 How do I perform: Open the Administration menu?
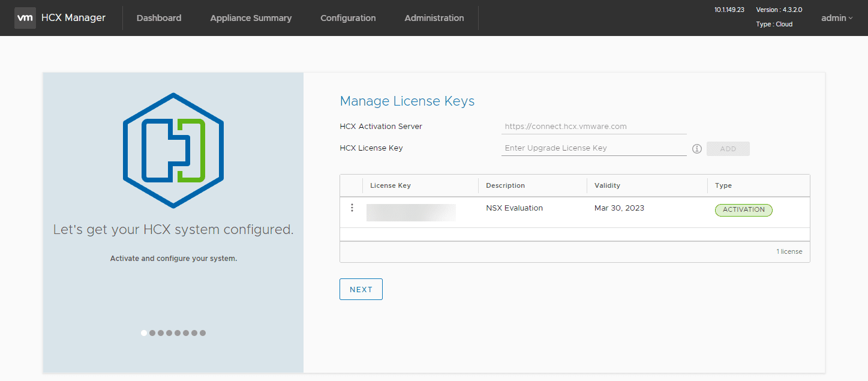[x=434, y=18]
